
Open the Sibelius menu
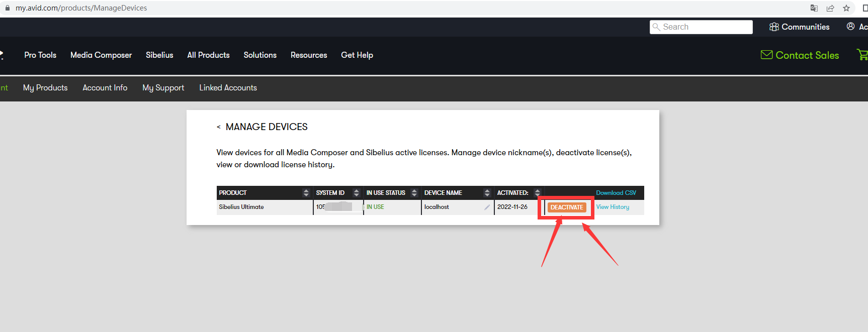(159, 55)
